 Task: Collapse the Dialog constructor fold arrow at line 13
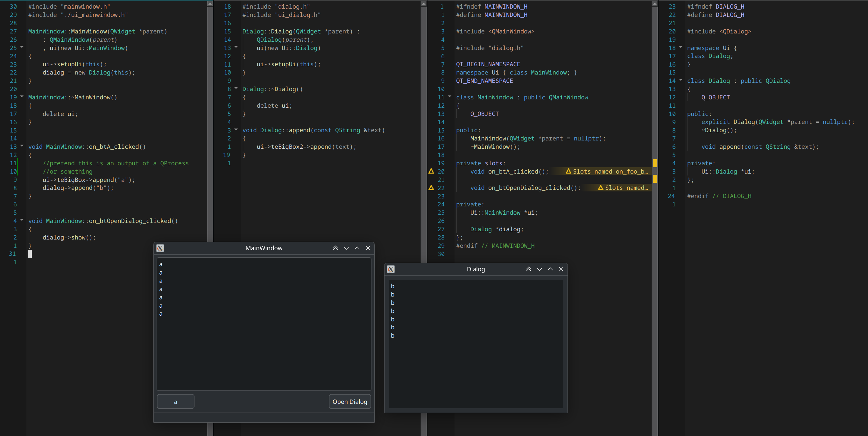click(236, 47)
